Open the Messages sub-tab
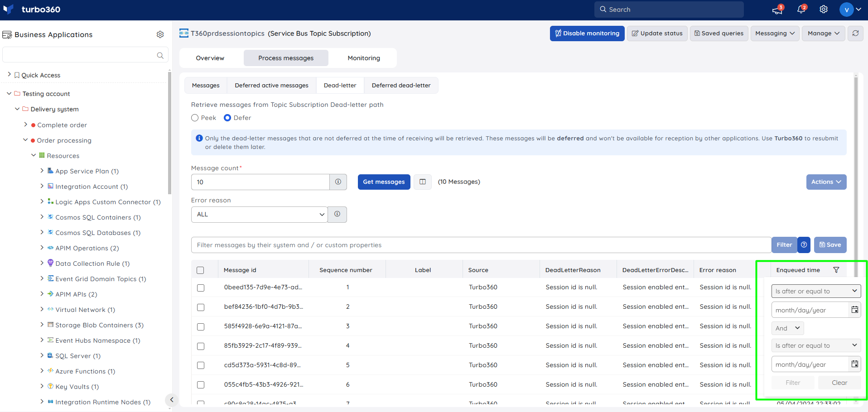868x412 pixels. click(x=206, y=86)
